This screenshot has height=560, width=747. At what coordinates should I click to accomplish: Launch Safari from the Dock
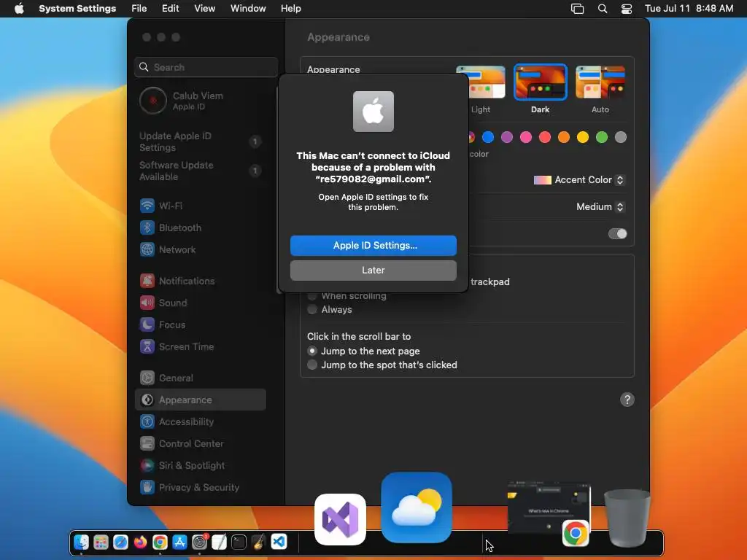tap(120, 542)
